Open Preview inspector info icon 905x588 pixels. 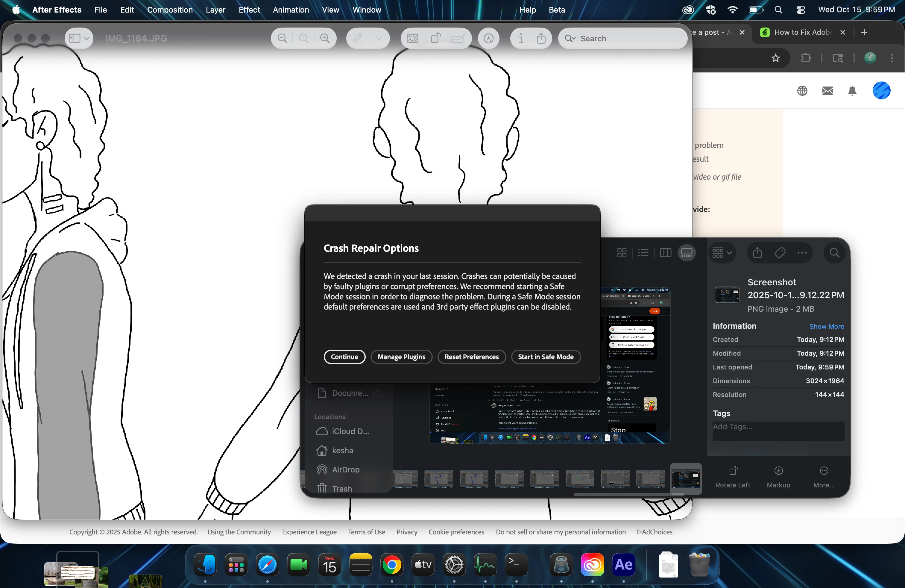[520, 38]
